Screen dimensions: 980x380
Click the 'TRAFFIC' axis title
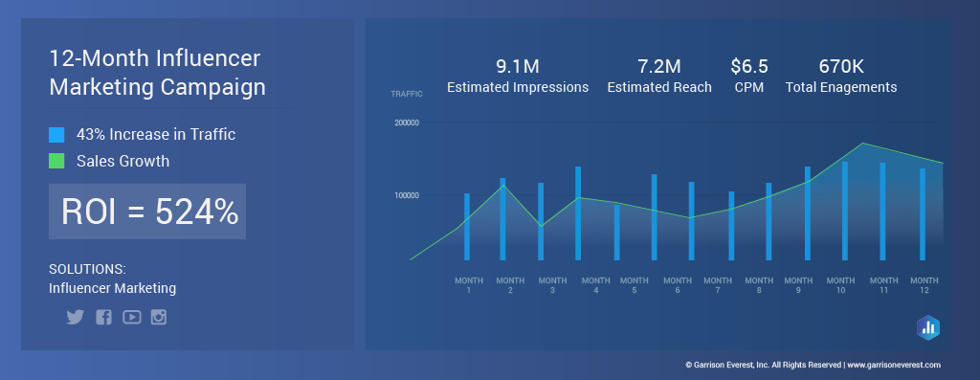click(x=407, y=95)
